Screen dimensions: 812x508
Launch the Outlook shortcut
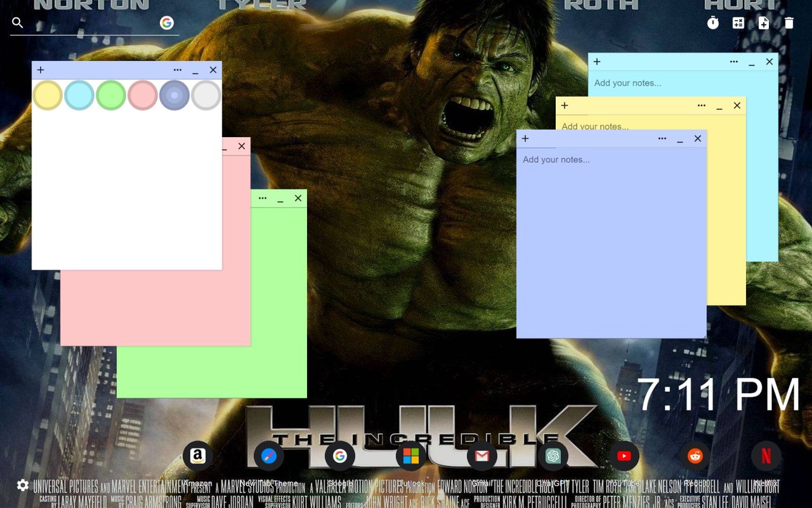tap(411, 456)
